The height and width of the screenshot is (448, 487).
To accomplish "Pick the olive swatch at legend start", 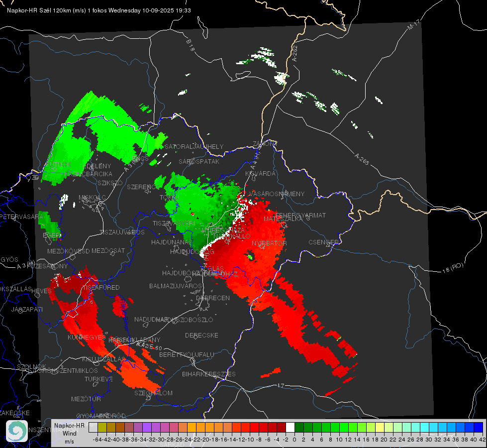I will click(x=102, y=428).
